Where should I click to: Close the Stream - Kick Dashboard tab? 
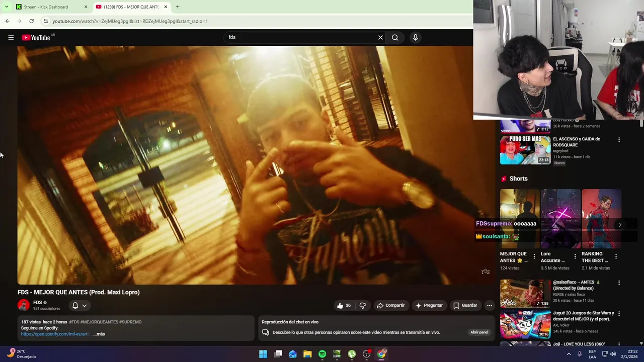(x=86, y=7)
